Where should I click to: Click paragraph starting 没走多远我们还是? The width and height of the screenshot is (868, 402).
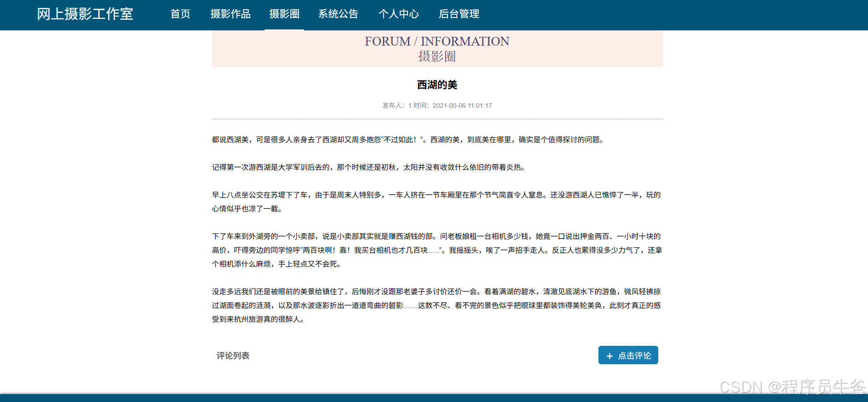tap(437, 305)
